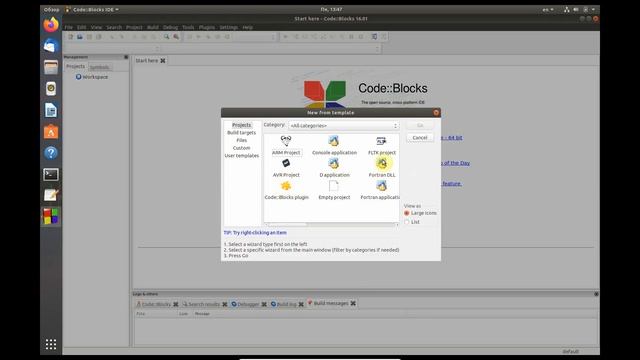Open the File menu

(x=69, y=27)
